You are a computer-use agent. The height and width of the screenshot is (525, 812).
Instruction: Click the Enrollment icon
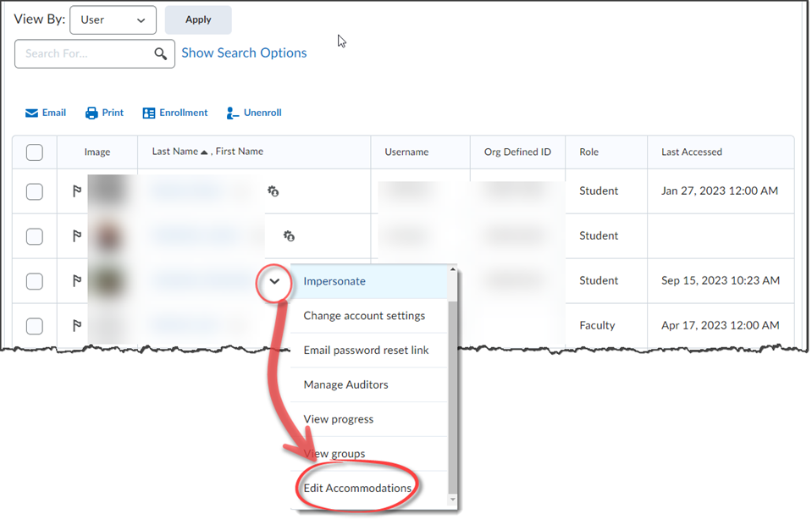click(149, 113)
